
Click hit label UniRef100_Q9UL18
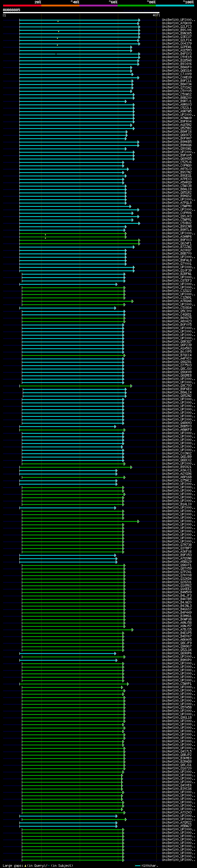(x=177, y=718)
